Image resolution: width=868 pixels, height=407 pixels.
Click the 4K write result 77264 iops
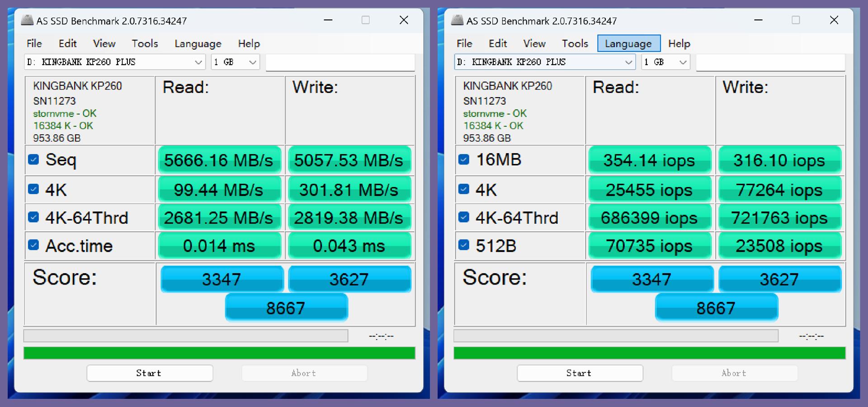[x=780, y=189]
